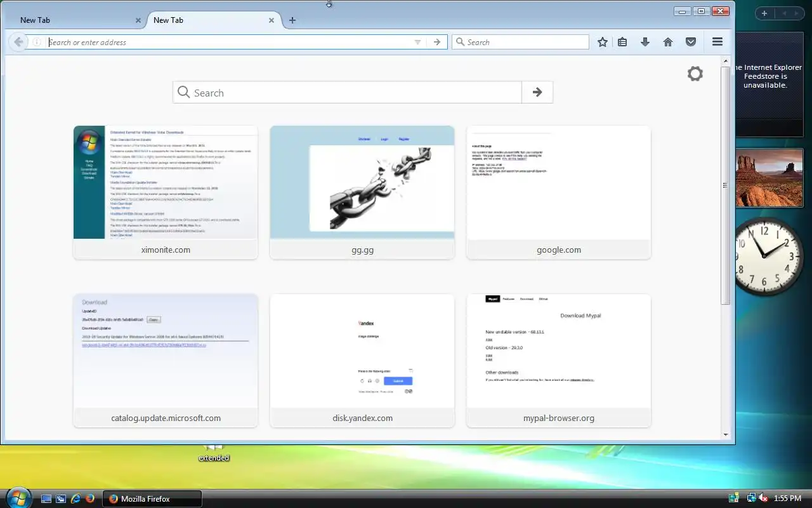This screenshot has height=508, width=812.
Task: Go to the Home page icon
Action: [668, 42]
